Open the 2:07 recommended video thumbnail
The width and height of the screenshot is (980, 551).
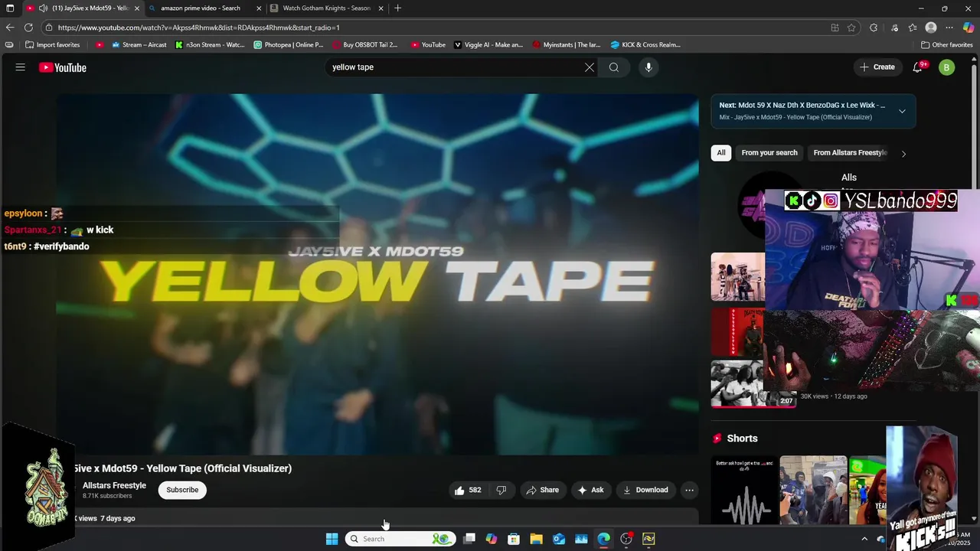[x=753, y=384]
